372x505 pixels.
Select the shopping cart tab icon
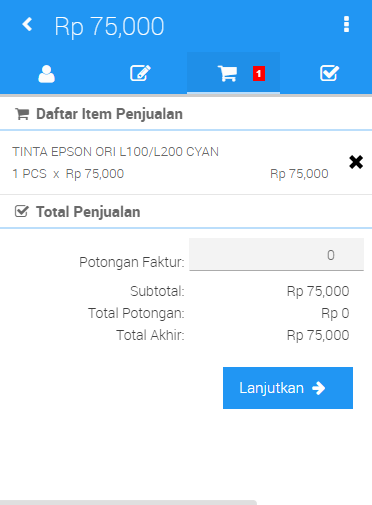227,74
